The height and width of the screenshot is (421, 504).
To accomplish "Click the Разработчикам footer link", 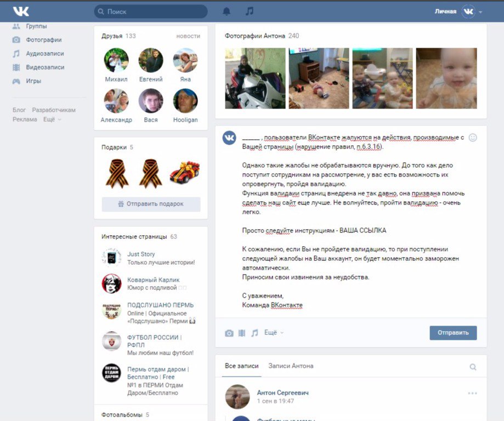I will pos(54,110).
